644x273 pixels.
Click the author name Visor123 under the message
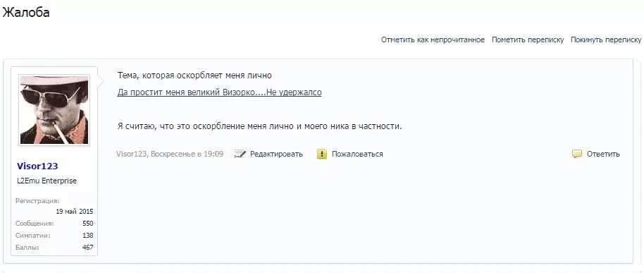pos(132,154)
